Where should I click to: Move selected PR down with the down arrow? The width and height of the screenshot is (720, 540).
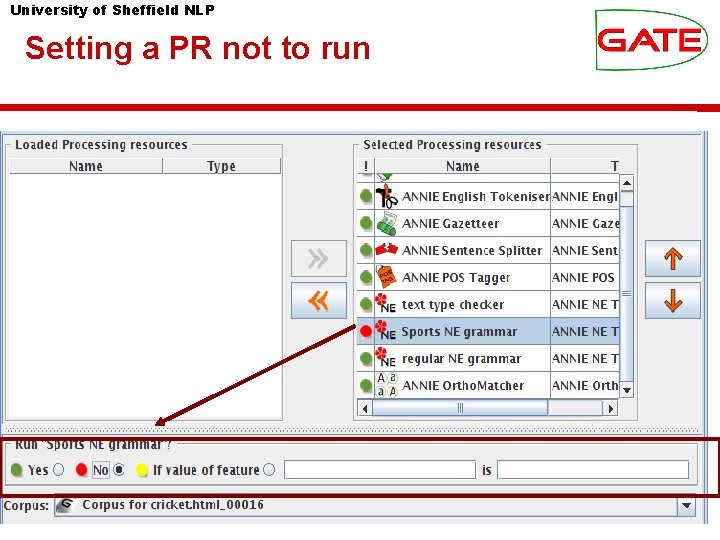tap(673, 301)
